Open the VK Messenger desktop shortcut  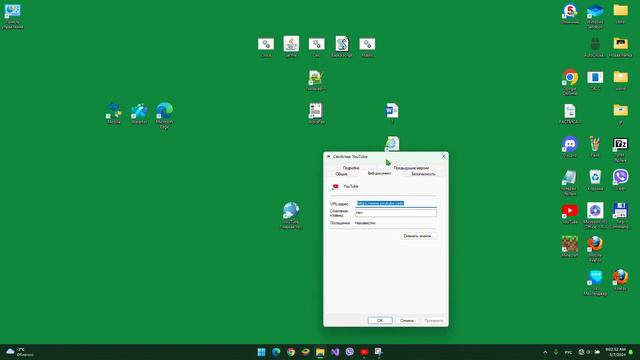click(595, 278)
